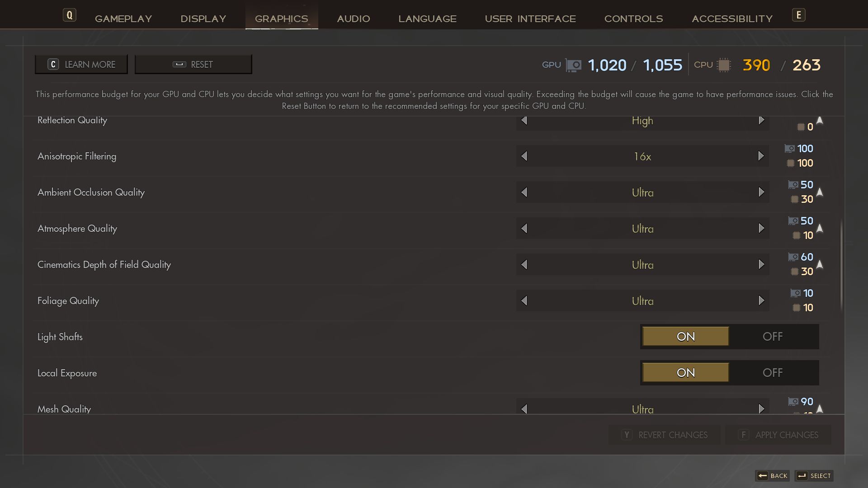Viewport: 868px width, 488px height.
Task: Click the Back arrow key icon
Action: pos(762,476)
